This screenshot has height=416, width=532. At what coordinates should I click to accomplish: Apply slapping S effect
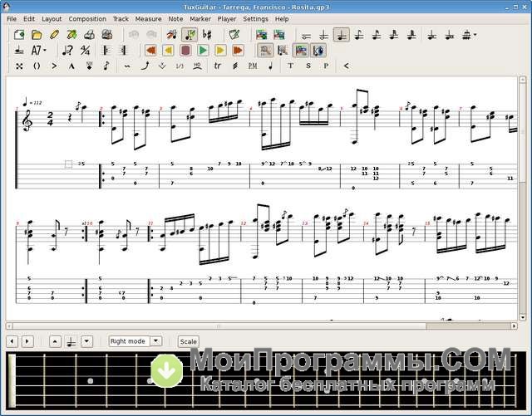(308, 66)
